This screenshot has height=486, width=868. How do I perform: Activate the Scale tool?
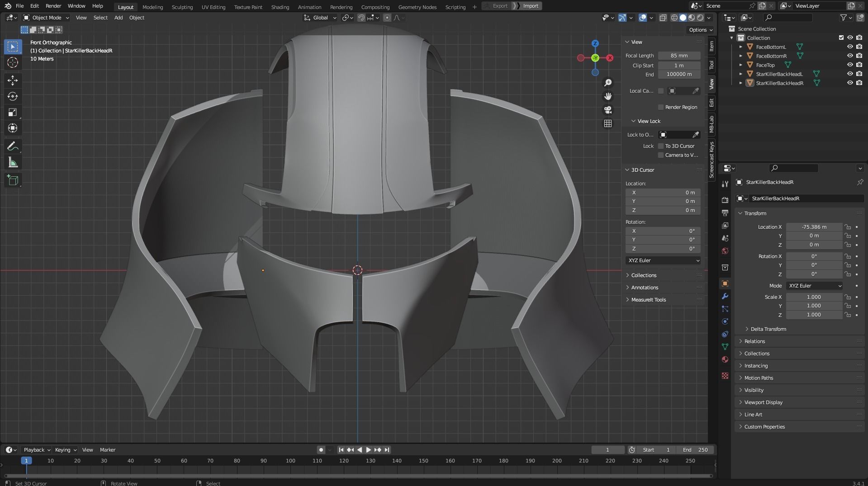pyautogui.click(x=13, y=112)
